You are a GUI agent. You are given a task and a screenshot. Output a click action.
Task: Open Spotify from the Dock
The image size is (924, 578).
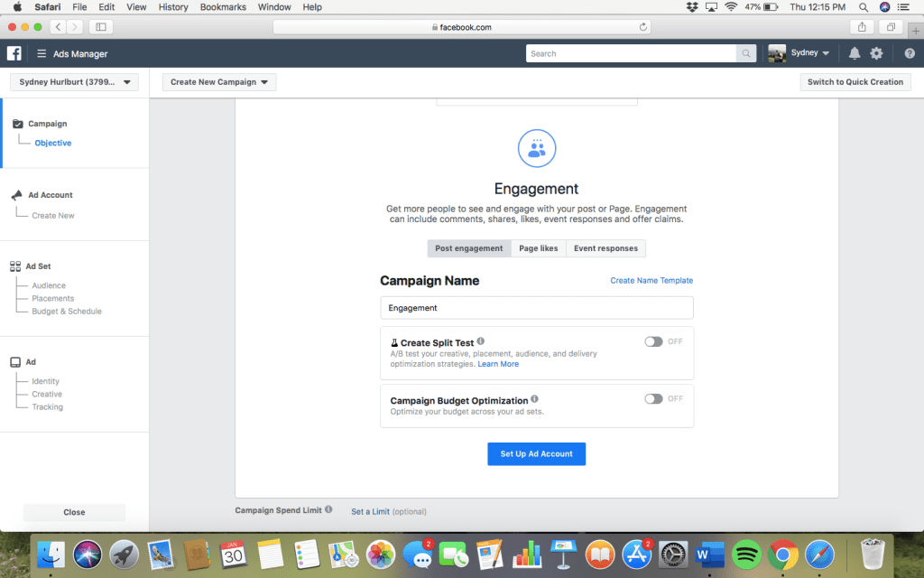click(748, 554)
